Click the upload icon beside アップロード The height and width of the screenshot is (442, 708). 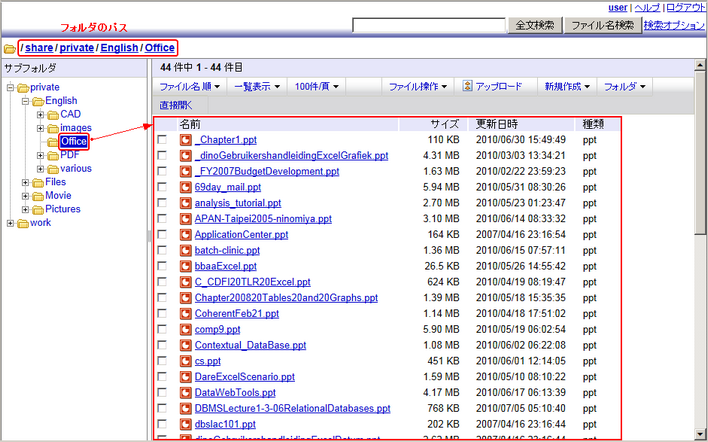coord(468,87)
